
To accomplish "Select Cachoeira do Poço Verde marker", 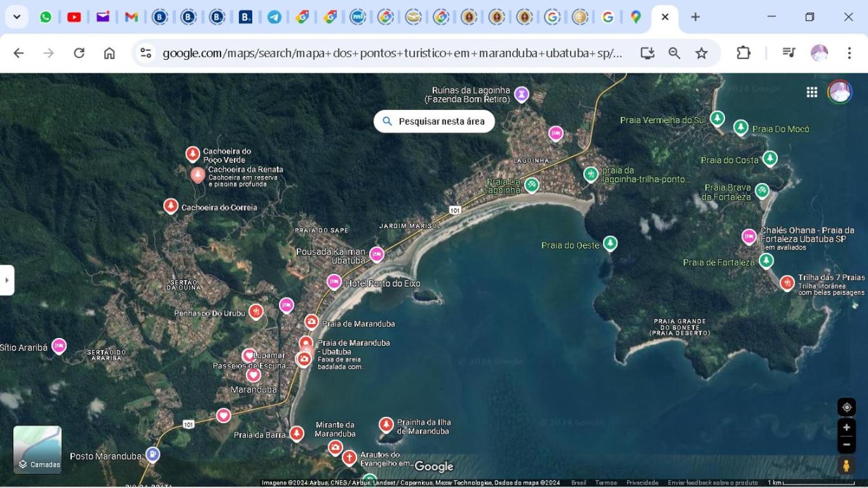I will click(193, 154).
